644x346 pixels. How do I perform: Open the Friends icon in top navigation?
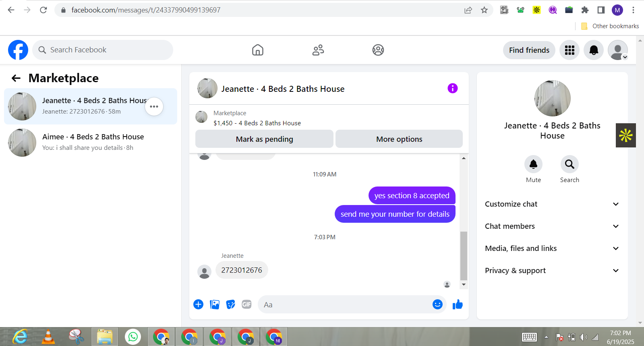[318, 50]
